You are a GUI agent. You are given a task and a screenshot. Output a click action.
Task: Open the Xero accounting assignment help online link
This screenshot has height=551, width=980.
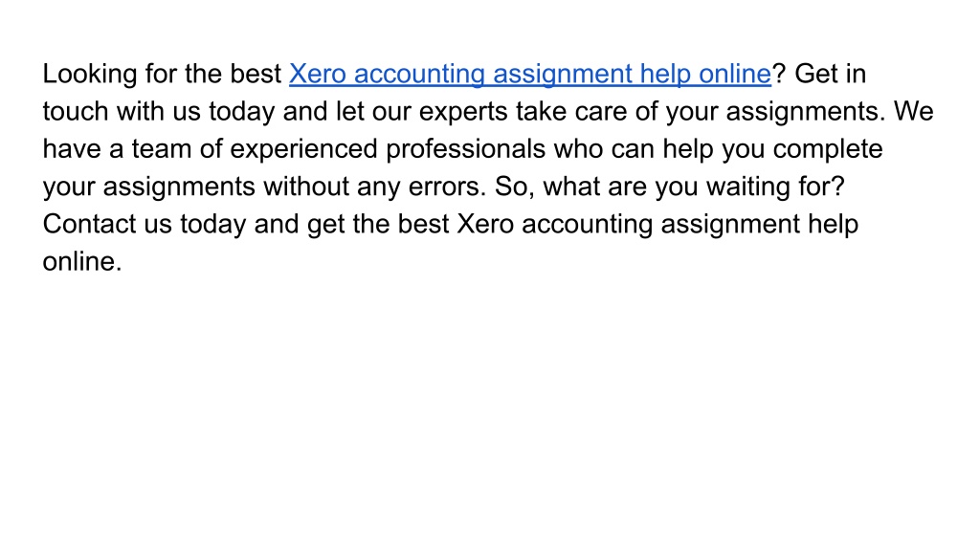(x=530, y=75)
